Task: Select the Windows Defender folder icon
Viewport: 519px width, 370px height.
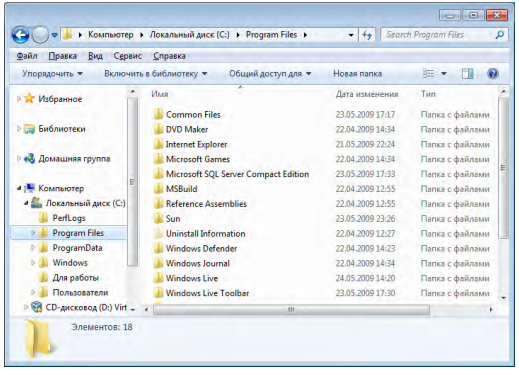Action: [158, 248]
